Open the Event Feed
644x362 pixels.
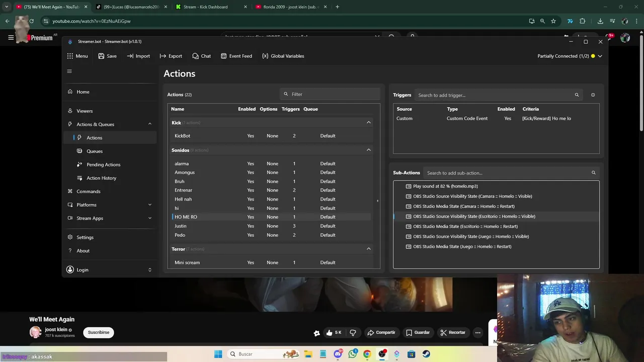(236, 56)
